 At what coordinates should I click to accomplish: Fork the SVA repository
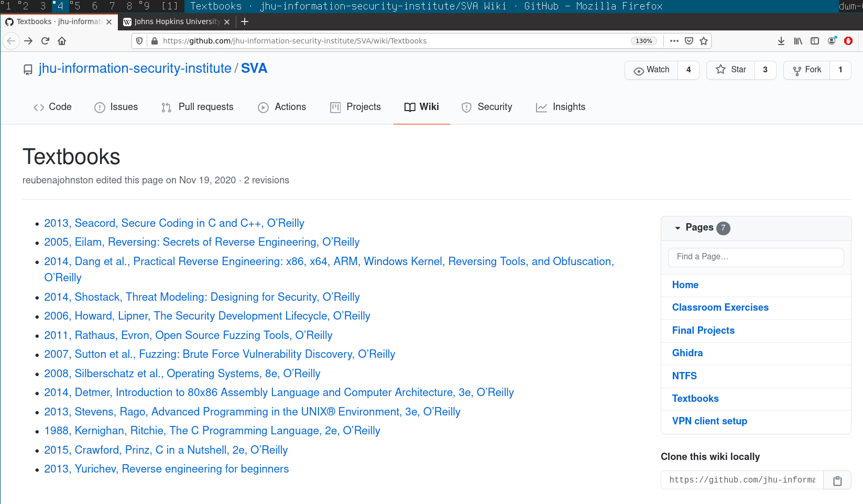click(807, 70)
